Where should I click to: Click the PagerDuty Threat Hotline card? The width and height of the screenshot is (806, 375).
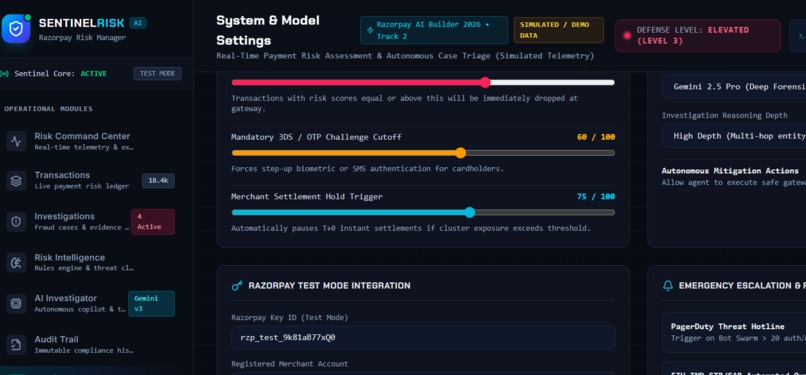734,332
